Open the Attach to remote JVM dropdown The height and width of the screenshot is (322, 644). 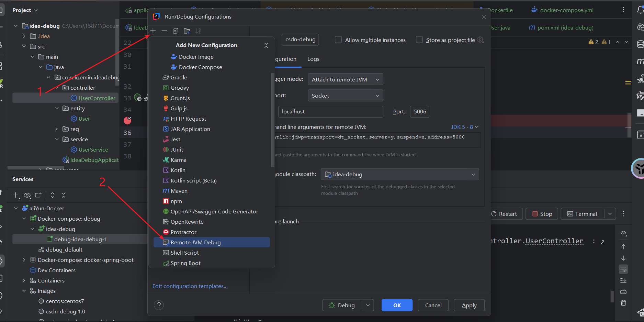tap(345, 79)
